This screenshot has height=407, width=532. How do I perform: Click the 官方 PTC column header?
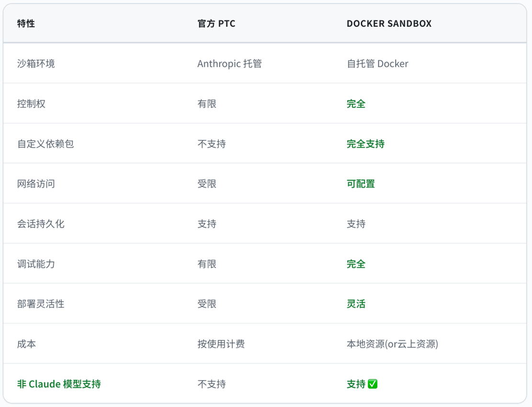click(216, 23)
